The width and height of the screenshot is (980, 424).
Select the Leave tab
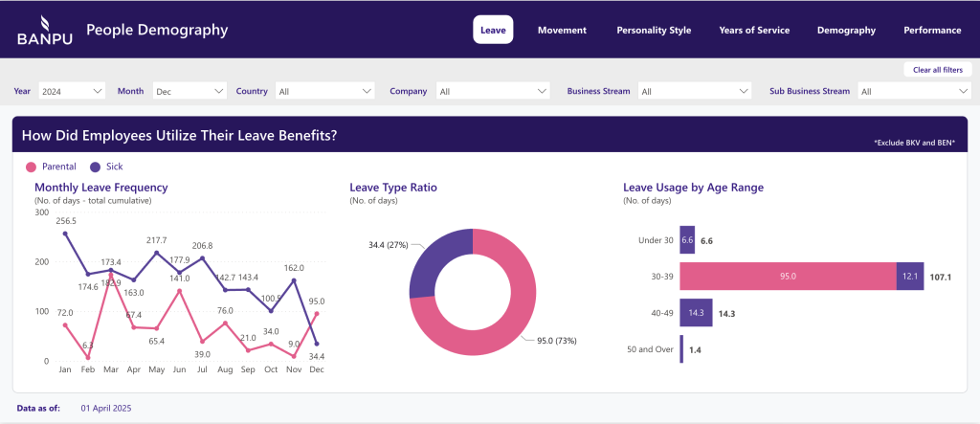(x=493, y=30)
